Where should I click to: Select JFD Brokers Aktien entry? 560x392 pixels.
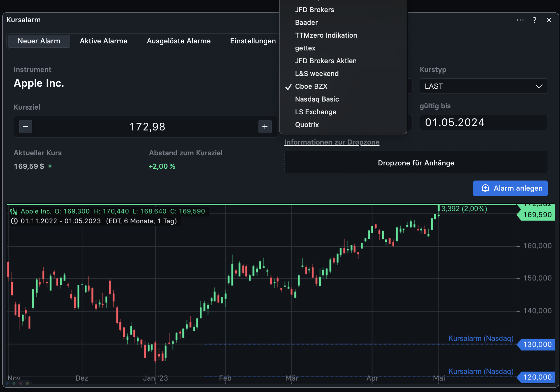pos(343,61)
